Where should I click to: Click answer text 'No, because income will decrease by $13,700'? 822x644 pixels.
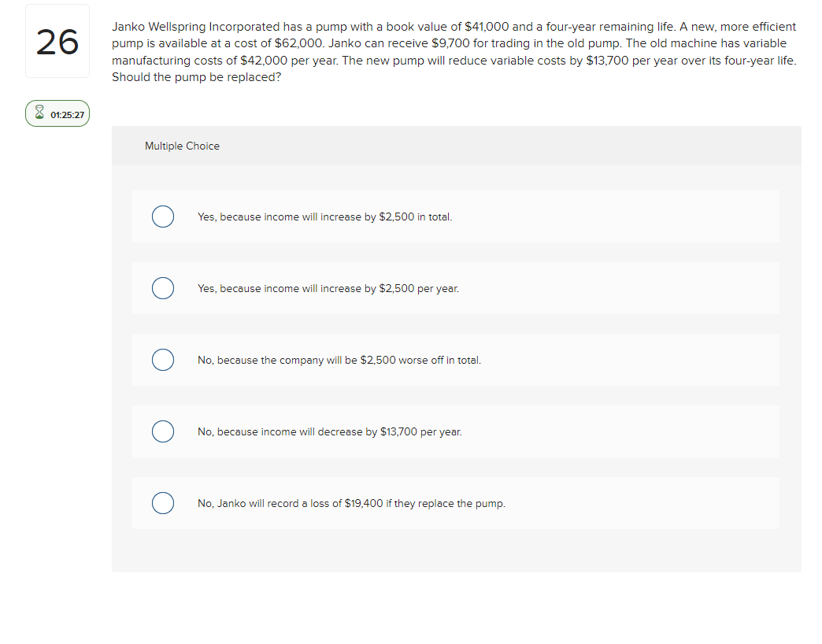(x=307, y=431)
